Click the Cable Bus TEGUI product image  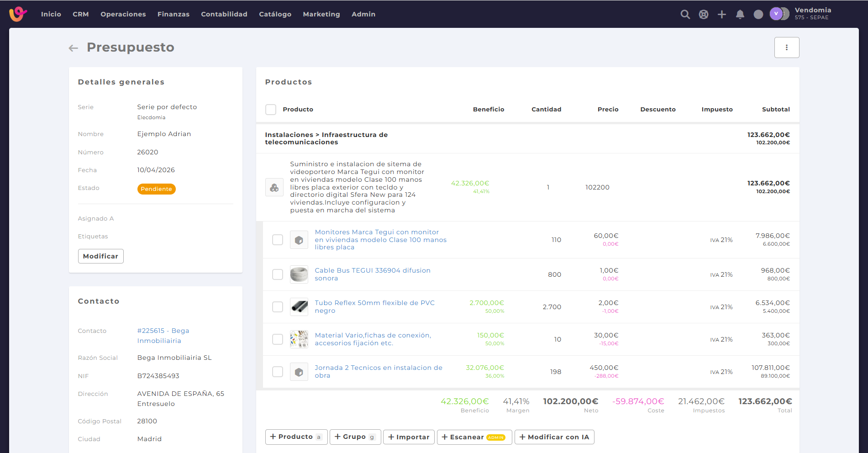299,274
